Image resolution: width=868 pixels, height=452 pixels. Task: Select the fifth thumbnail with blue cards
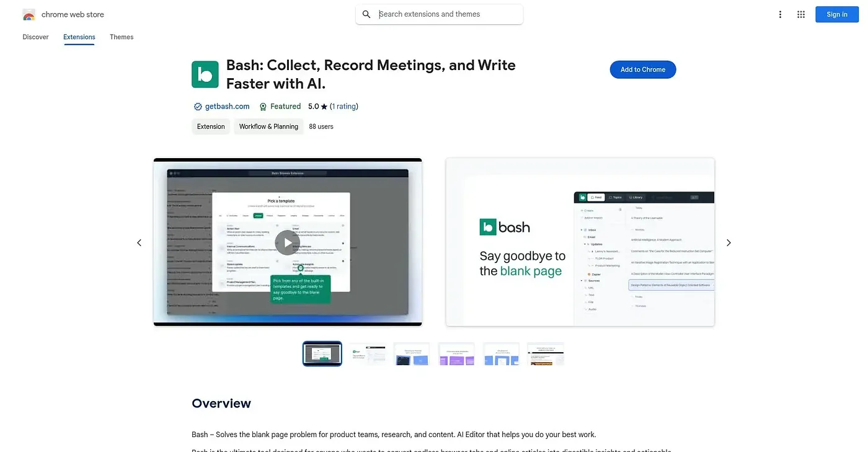[501, 353]
